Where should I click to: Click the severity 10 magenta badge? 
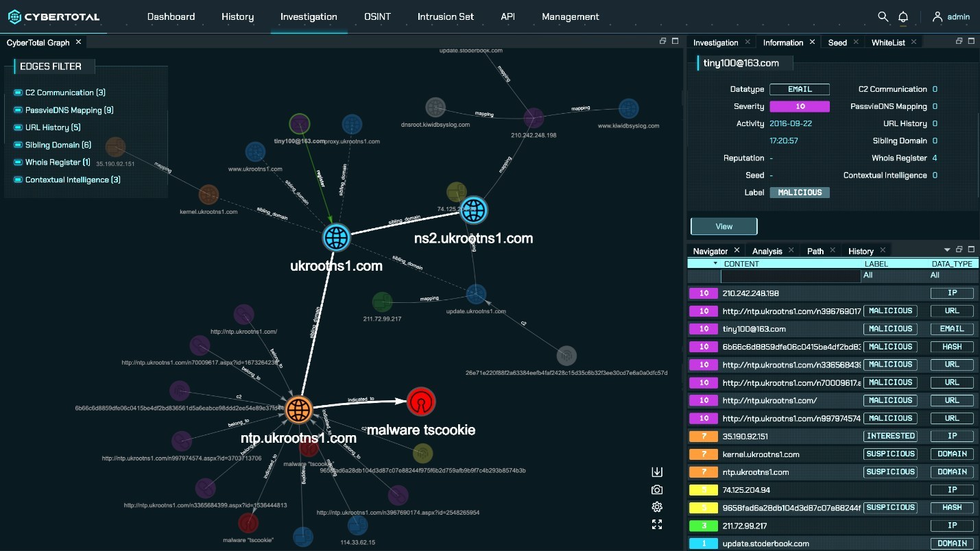pyautogui.click(x=799, y=107)
